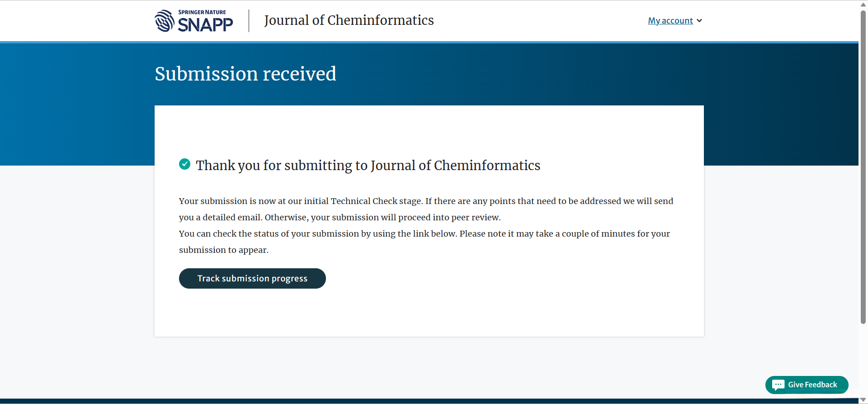
Task: Click the text about checking submission status
Action: coord(424,242)
